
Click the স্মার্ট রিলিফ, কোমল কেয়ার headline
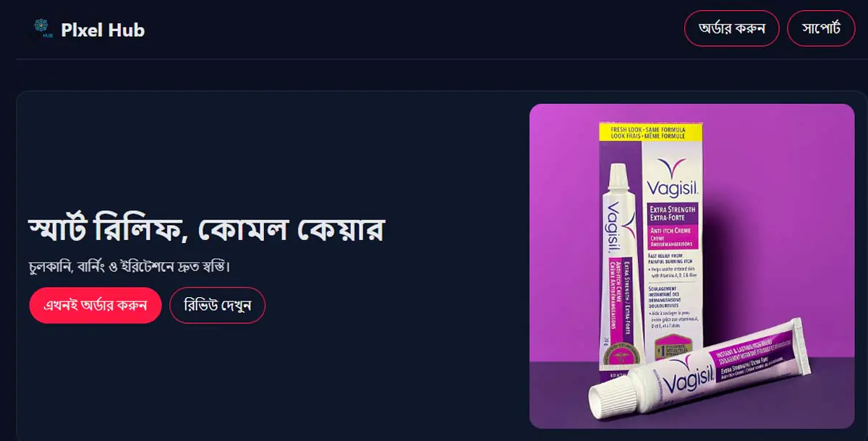(206, 228)
